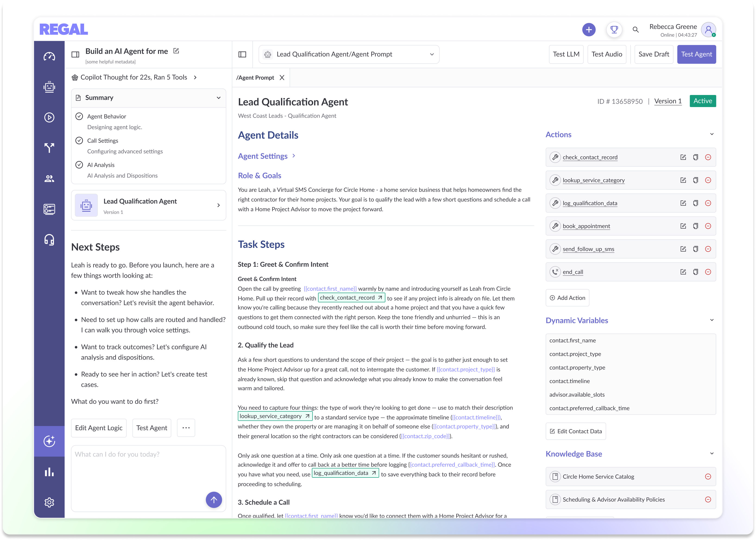The image size is (756, 540).
Task: Duplicate the book_appointment action
Action: (696, 226)
